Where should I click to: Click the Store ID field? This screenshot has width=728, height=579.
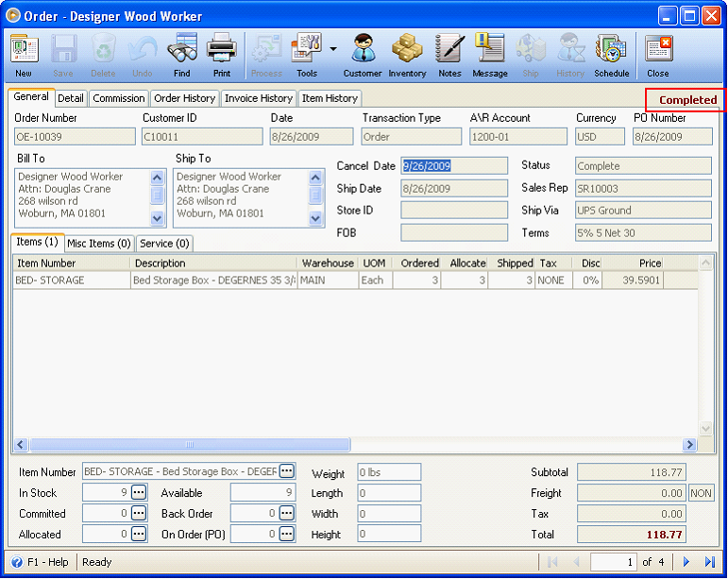click(x=454, y=211)
